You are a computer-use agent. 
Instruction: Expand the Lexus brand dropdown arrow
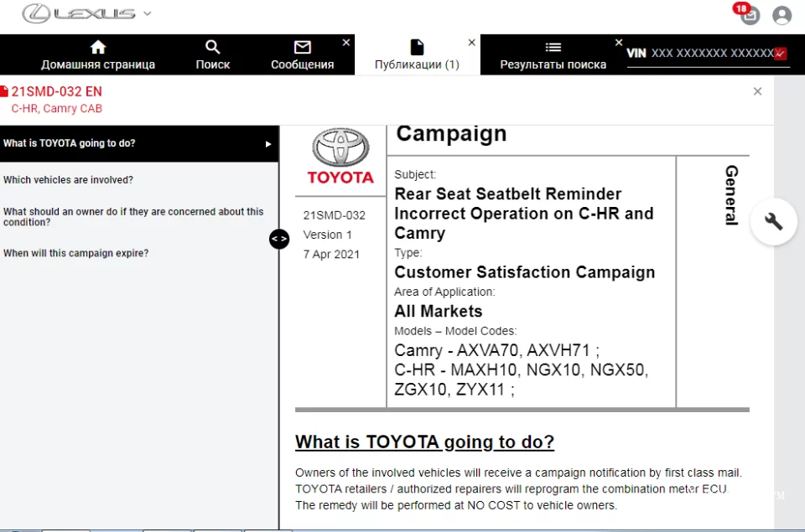pos(148,14)
